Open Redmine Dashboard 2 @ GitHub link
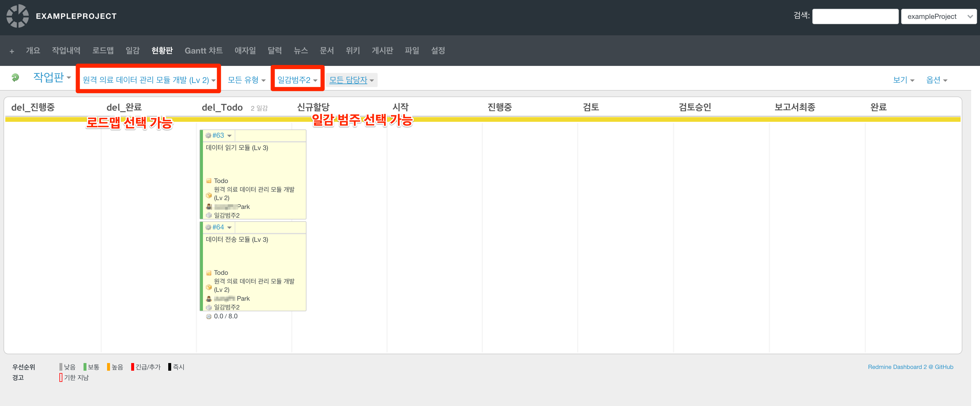Image resolution: width=980 pixels, height=406 pixels. pyautogui.click(x=910, y=367)
